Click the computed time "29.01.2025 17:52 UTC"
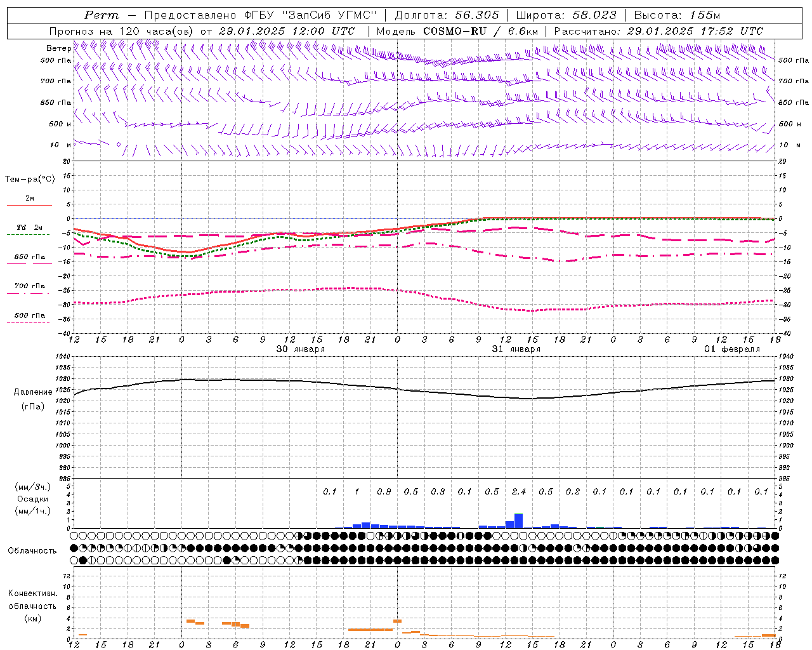The width and height of the screenshot is (812, 650). click(695, 31)
